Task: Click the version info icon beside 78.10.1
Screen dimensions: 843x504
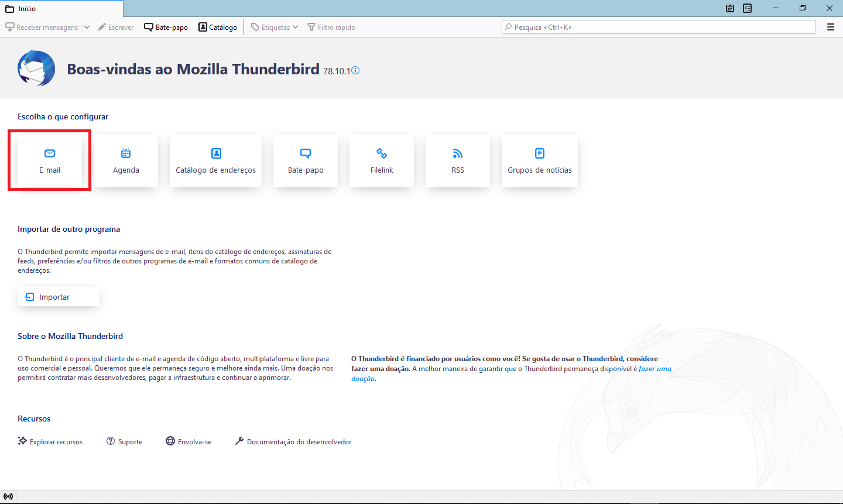Action: click(x=355, y=71)
